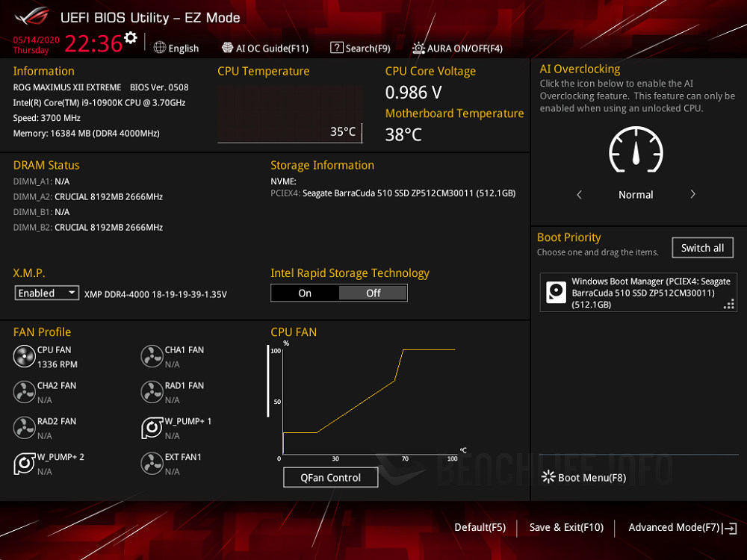The image size is (747, 560).
Task: Click the AI Overclocking gauge icon
Action: click(x=636, y=149)
